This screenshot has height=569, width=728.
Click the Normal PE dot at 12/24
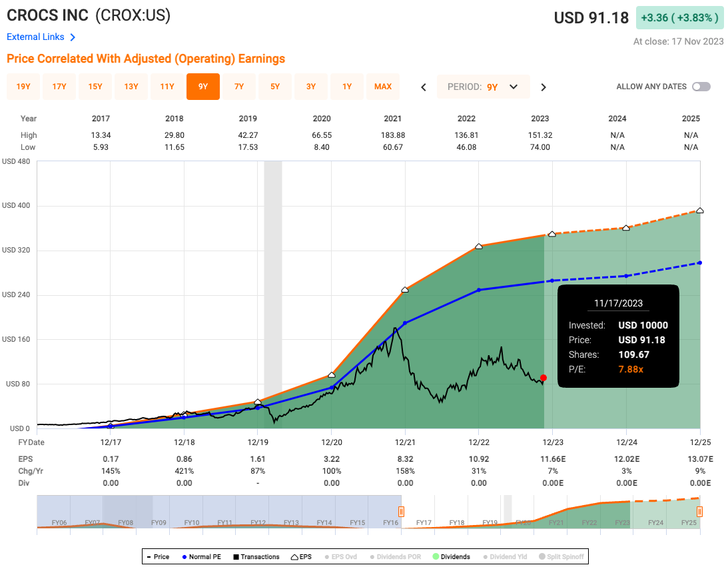(626, 276)
